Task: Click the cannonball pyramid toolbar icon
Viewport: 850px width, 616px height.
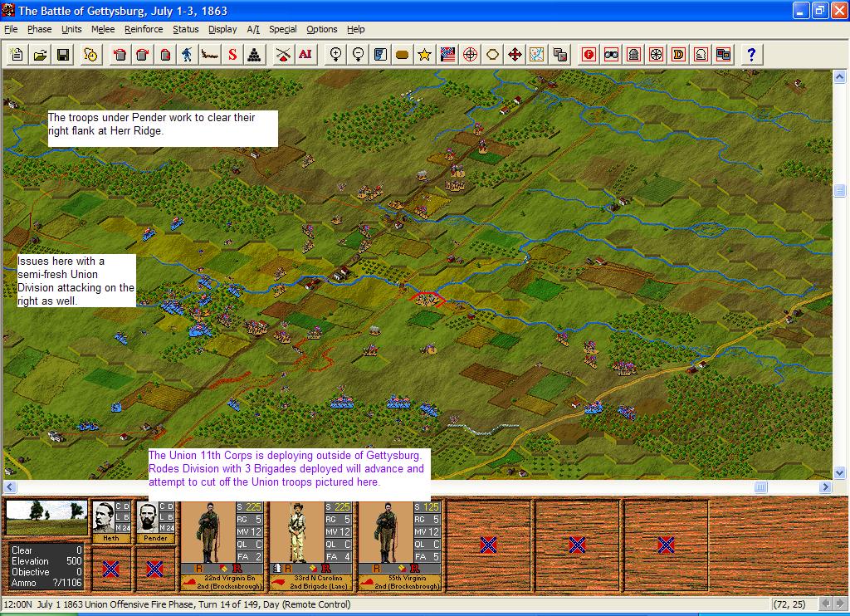Action: point(255,55)
